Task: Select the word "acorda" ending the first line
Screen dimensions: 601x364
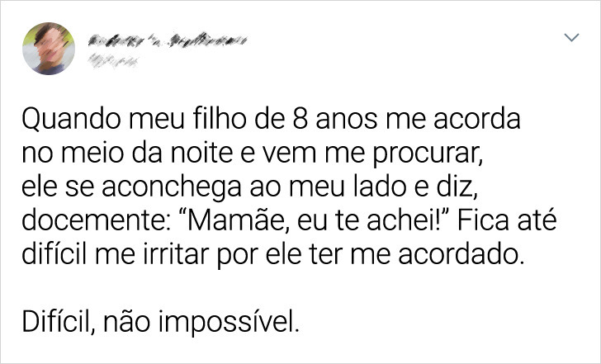Action: point(477,119)
